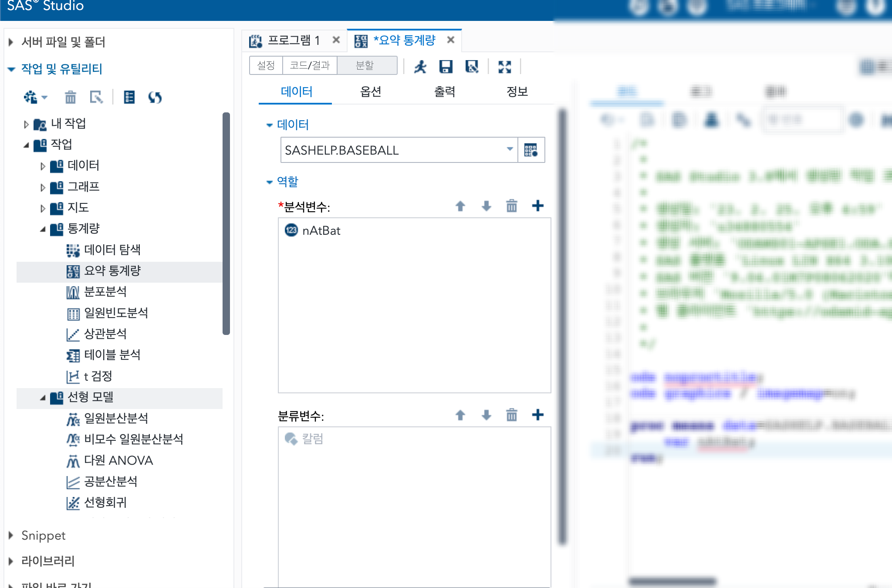
Task: Switch to 설정 view toggle
Action: point(266,65)
